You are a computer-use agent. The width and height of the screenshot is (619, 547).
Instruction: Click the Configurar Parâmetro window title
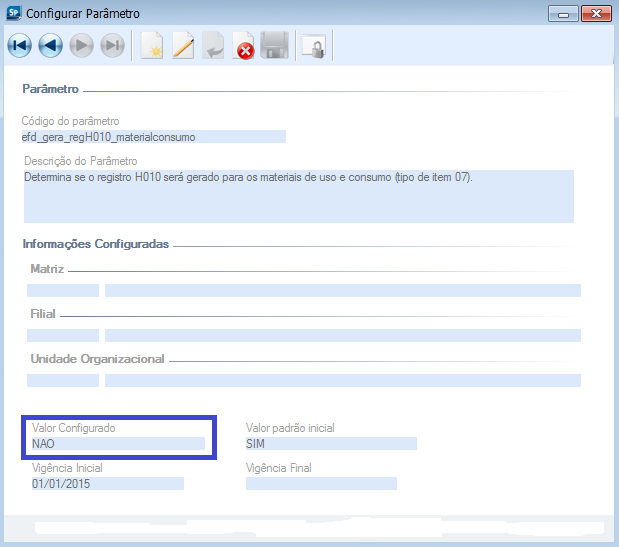(83, 13)
